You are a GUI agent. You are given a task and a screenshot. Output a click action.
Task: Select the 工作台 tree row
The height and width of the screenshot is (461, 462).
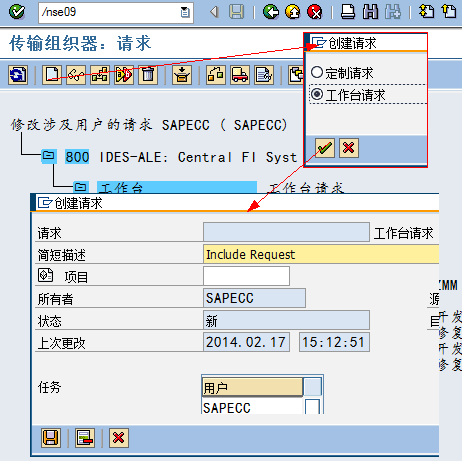tap(177, 187)
